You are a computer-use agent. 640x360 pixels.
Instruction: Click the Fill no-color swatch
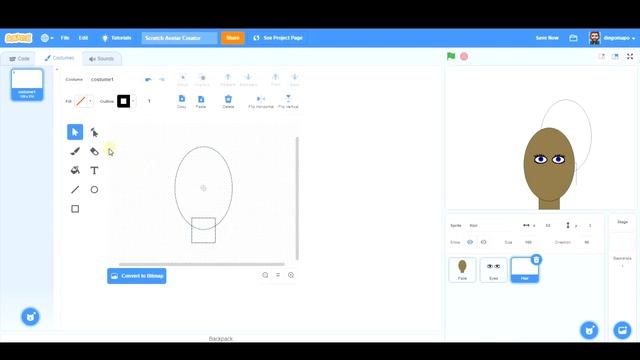coord(81,101)
